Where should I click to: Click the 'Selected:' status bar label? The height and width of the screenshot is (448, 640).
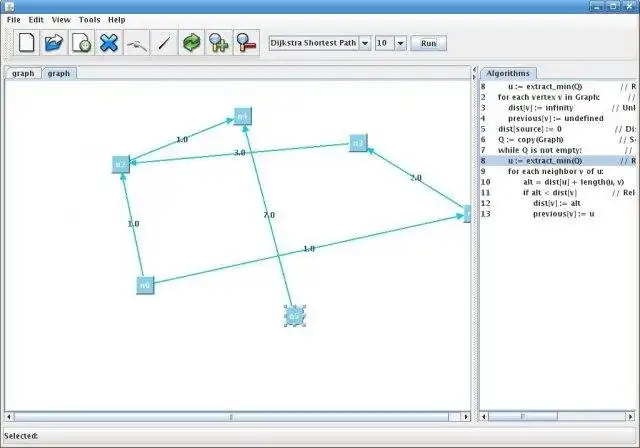click(x=21, y=436)
